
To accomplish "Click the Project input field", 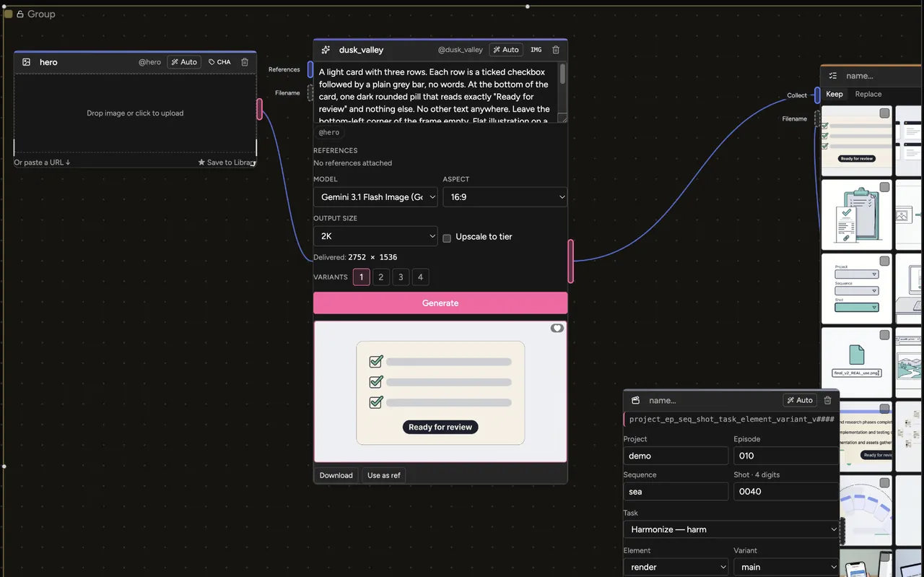I will 676,456.
